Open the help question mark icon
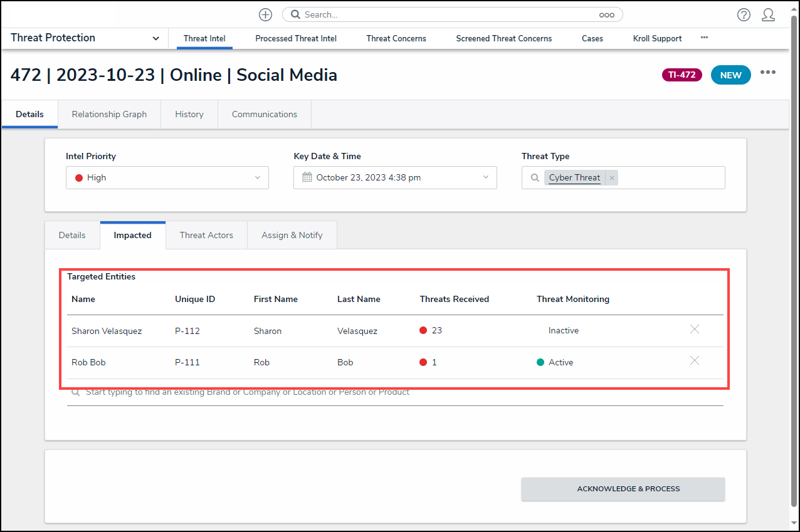The image size is (800, 532). [744, 14]
